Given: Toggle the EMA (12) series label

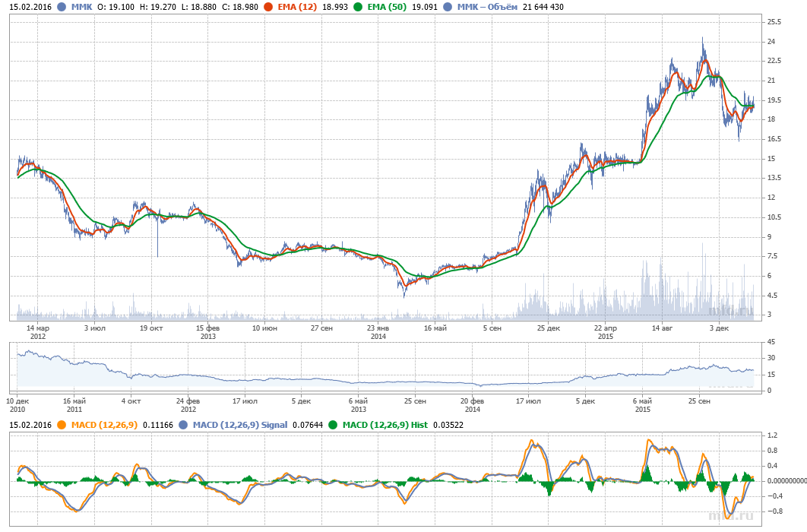Looking at the screenshot, I should [x=296, y=6].
